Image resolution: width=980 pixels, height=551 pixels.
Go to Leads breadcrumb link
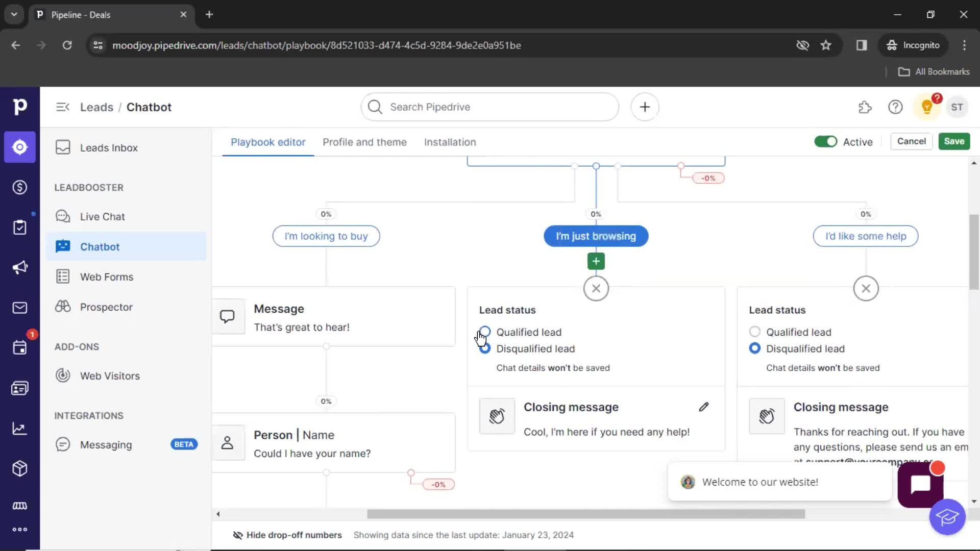pos(96,107)
